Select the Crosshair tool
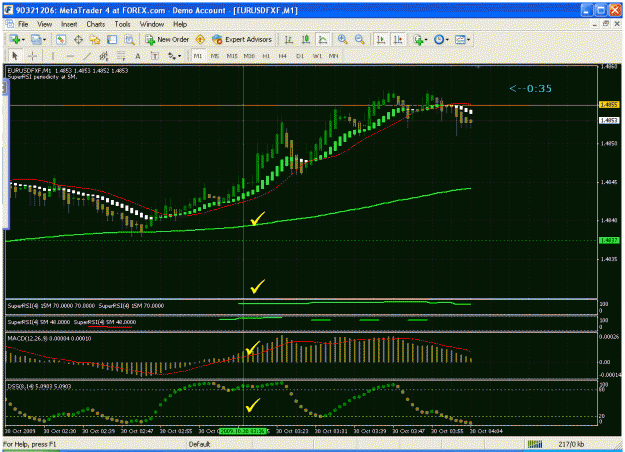 pos(32,56)
